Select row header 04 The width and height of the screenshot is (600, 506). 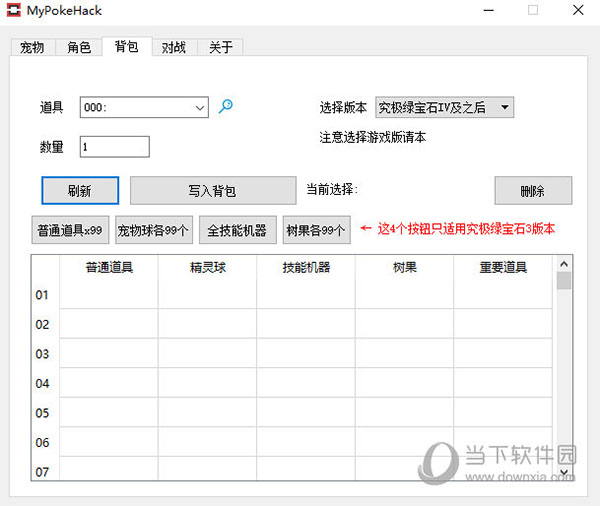pos(45,383)
